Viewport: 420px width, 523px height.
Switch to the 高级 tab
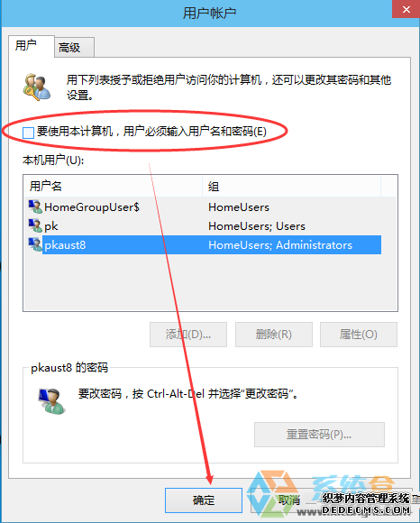(74, 48)
